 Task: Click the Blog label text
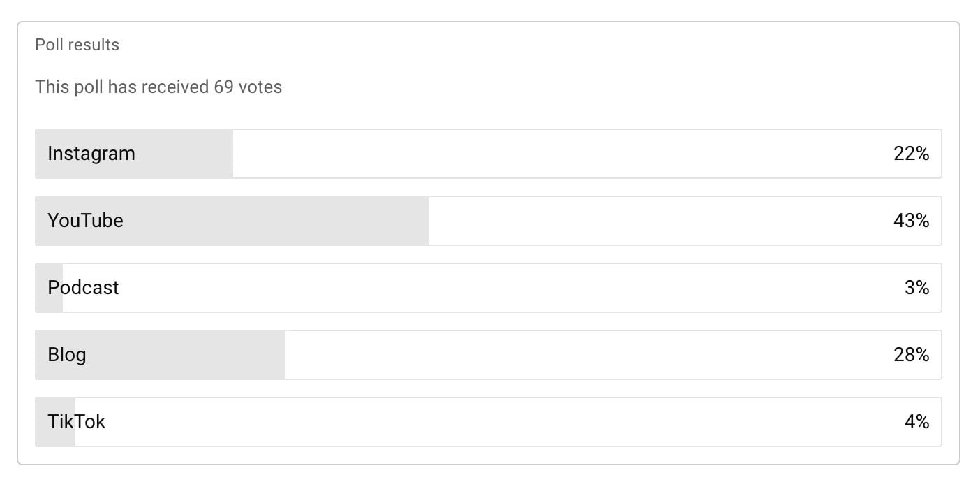(67, 356)
